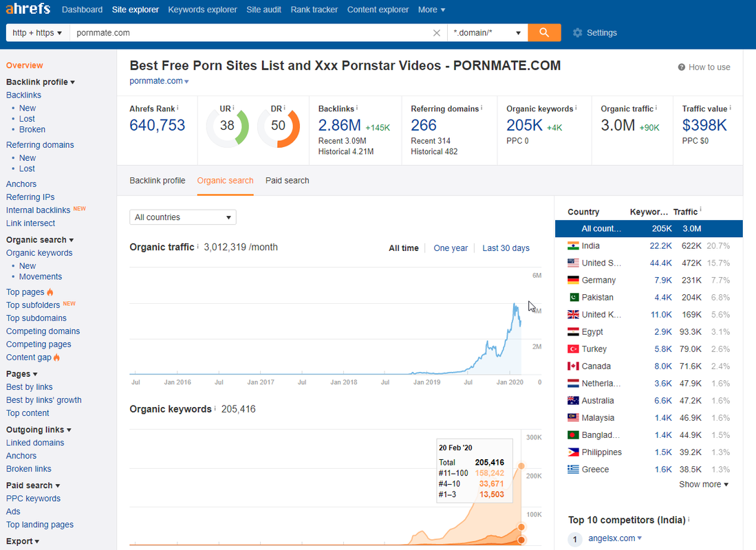Click the info icon beside DR
Image resolution: width=756 pixels, height=550 pixels.
(x=285, y=107)
